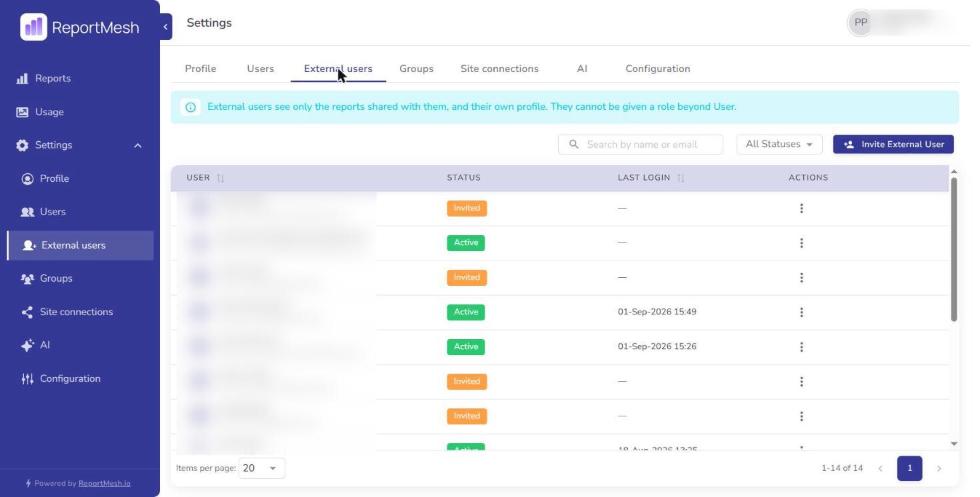Image resolution: width=980 pixels, height=497 pixels.
Task: Click the Active badge in 15:26 row
Action: point(466,347)
